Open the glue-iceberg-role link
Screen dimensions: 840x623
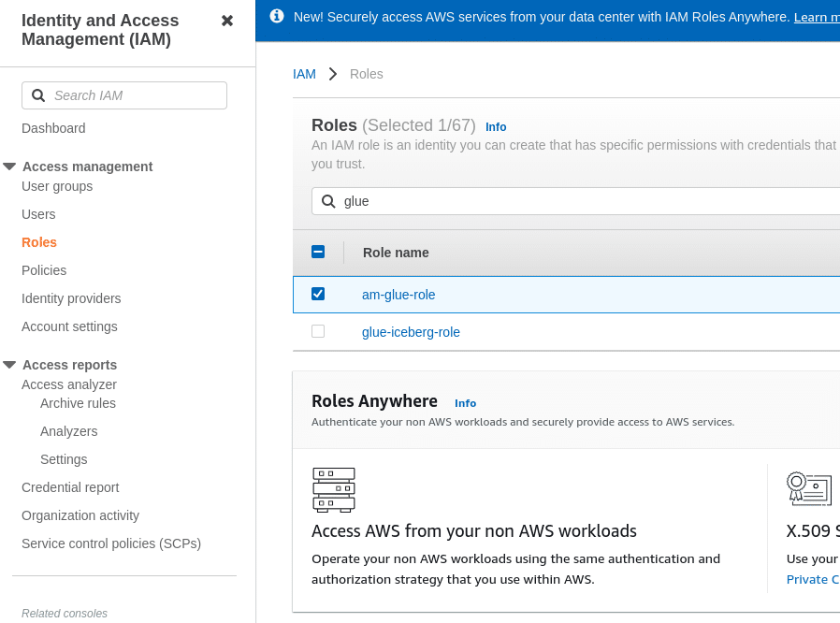(x=411, y=332)
